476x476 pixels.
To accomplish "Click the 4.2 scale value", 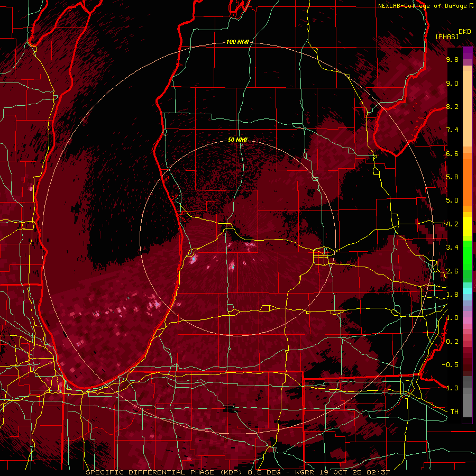I will (452, 224).
